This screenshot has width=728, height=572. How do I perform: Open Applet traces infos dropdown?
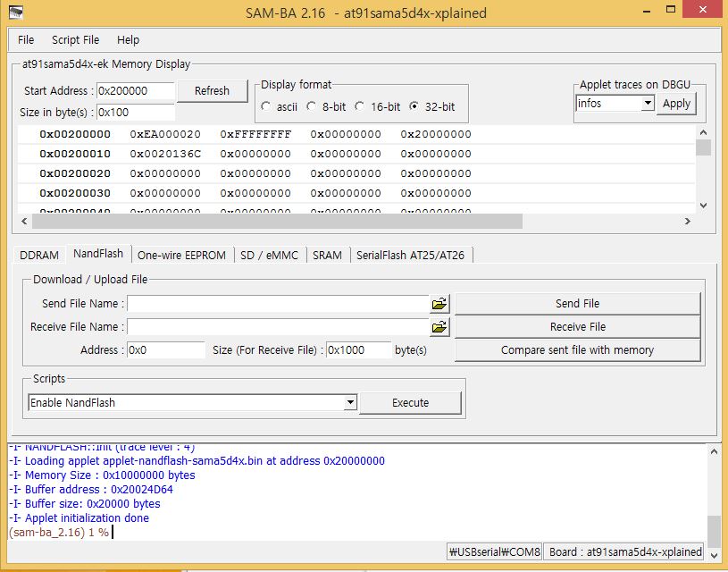point(648,104)
